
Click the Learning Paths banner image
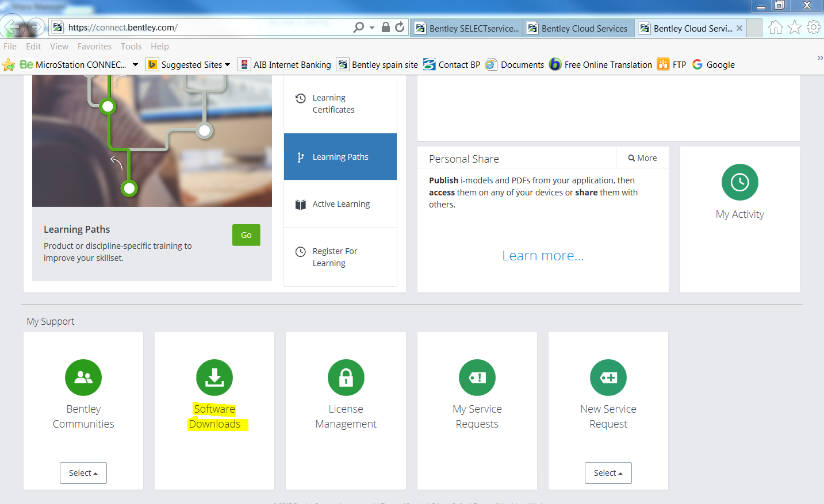(152, 141)
